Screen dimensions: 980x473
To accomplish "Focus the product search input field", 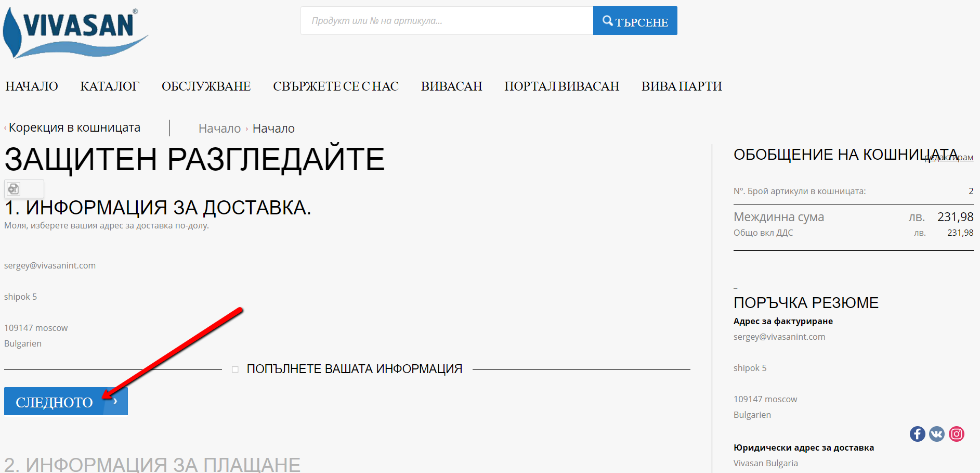I will 447,21.
